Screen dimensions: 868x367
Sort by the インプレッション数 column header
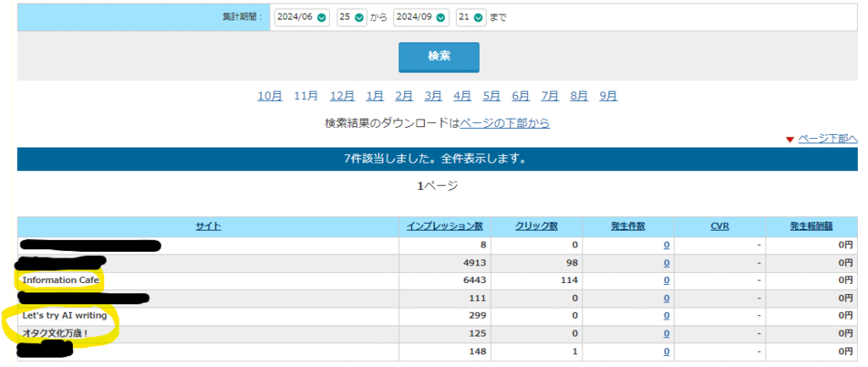tap(445, 226)
